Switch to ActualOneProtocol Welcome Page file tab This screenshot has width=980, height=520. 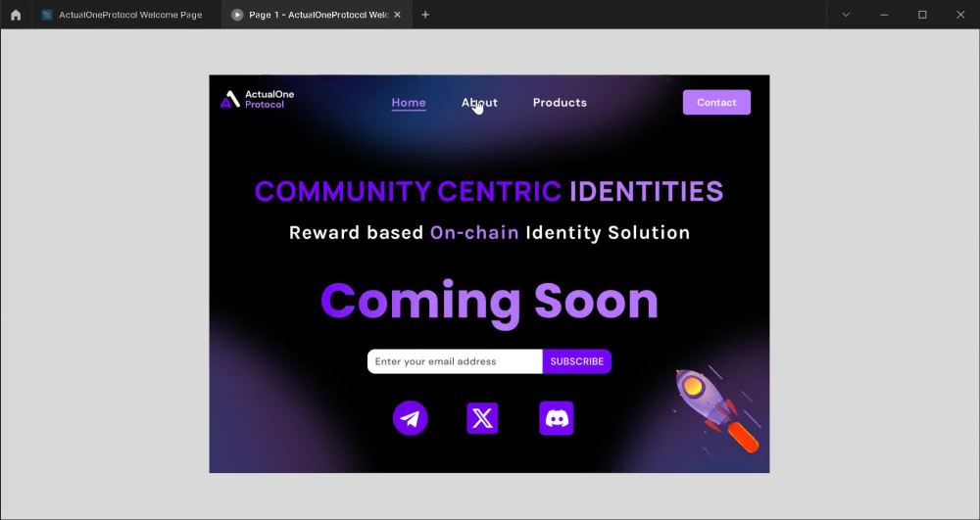126,15
